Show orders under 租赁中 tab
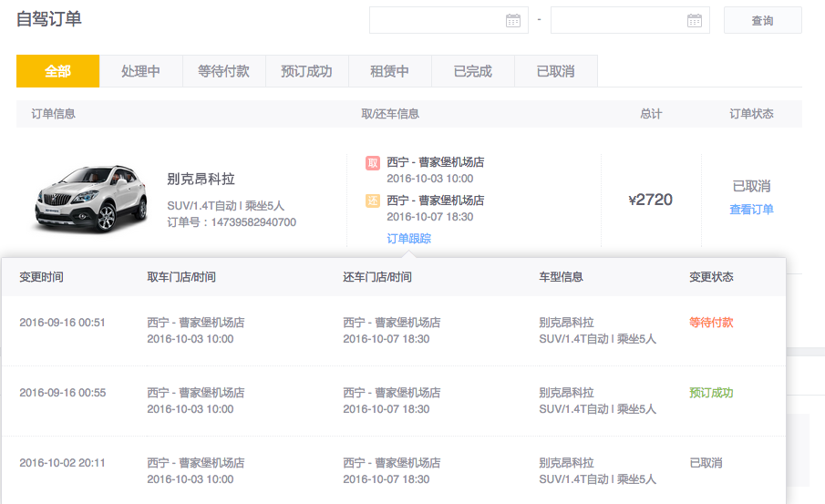 click(x=389, y=71)
